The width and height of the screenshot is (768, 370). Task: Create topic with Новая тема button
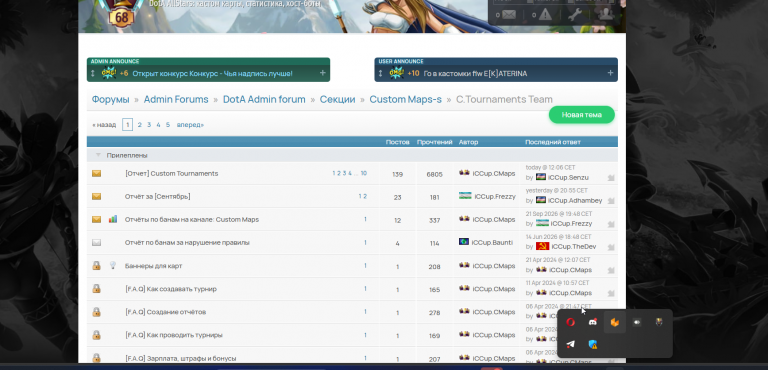[581, 115]
